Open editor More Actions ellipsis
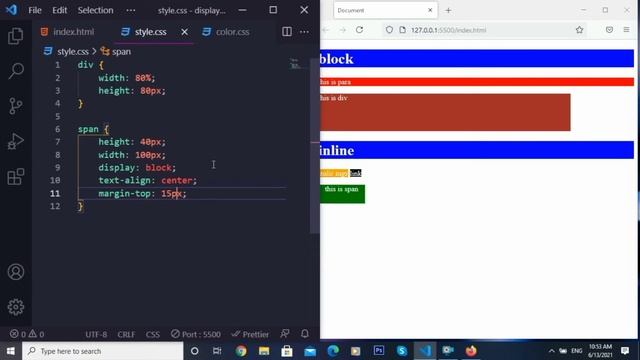 pyautogui.click(x=304, y=31)
